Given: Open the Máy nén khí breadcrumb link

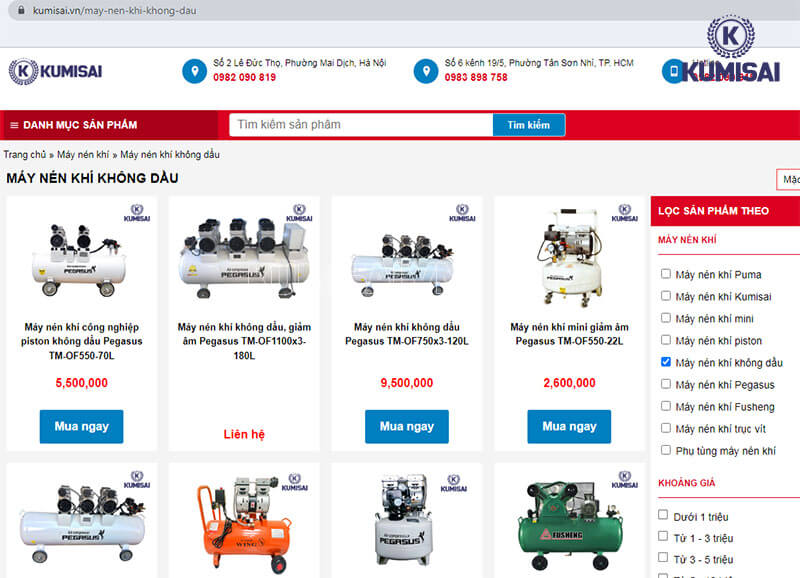Looking at the screenshot, I should pyautogui.click(x=83, y=155).
